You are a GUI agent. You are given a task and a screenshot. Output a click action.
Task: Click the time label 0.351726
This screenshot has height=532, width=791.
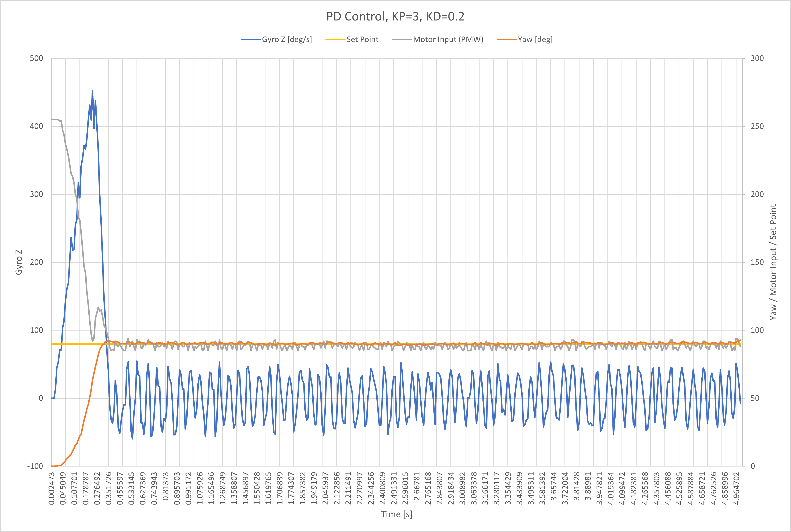(x=108, y=488)
